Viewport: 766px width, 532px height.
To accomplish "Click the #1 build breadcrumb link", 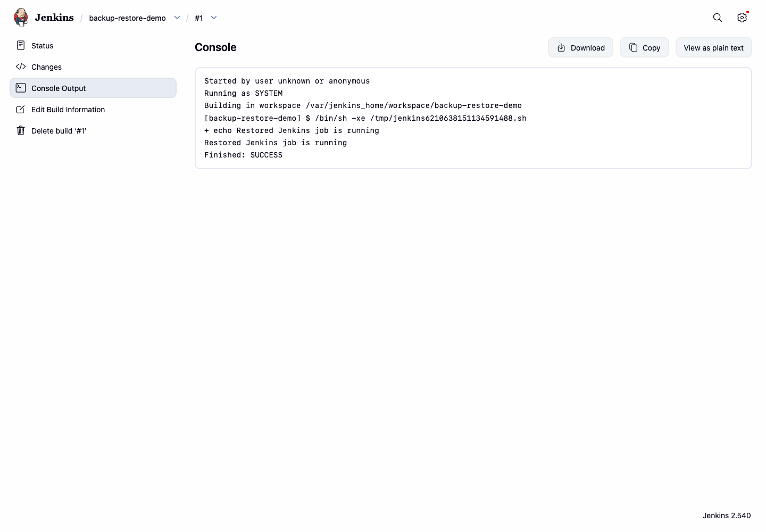I will click(x=199, y=18).
